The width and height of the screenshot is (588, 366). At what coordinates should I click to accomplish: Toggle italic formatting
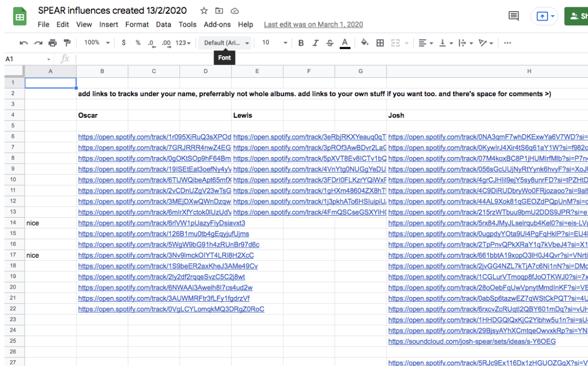[316, 43]
